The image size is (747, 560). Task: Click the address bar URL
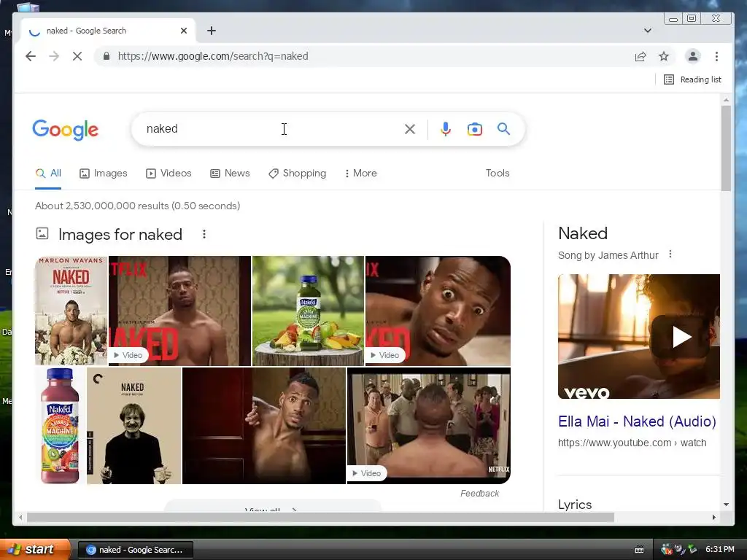pos(213,56)
